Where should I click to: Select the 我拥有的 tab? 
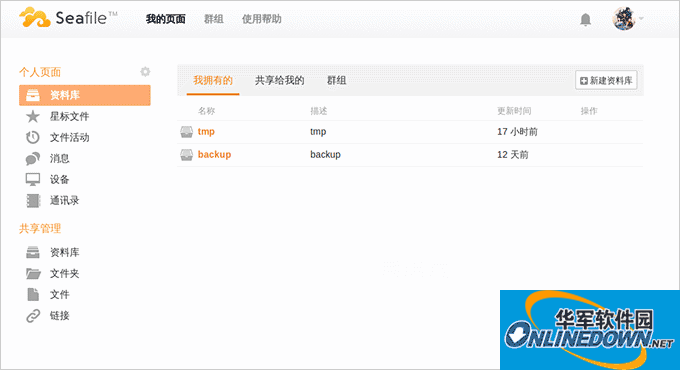coord(213,80)
